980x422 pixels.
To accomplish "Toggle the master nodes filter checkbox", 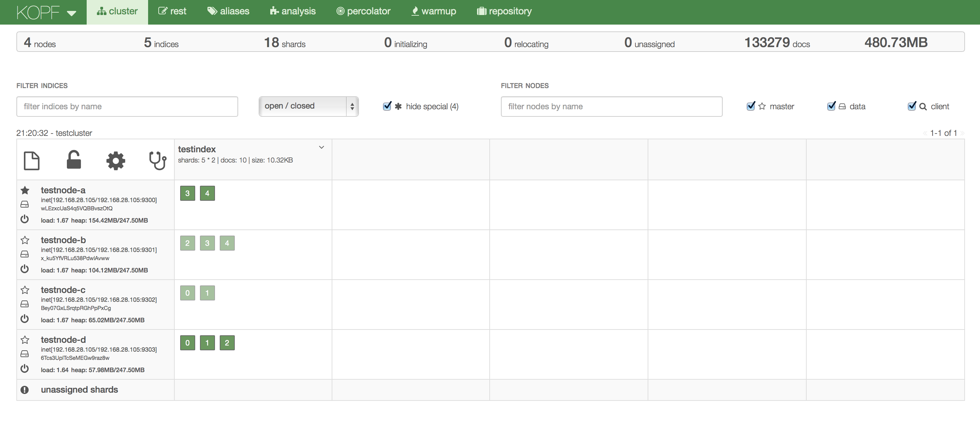I will [751, 106].
